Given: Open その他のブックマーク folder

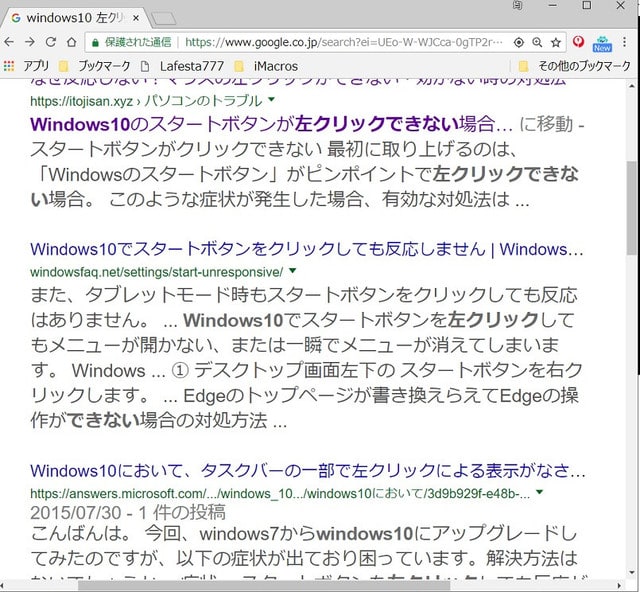Looking at the screenshot, I should coord(575,66).
